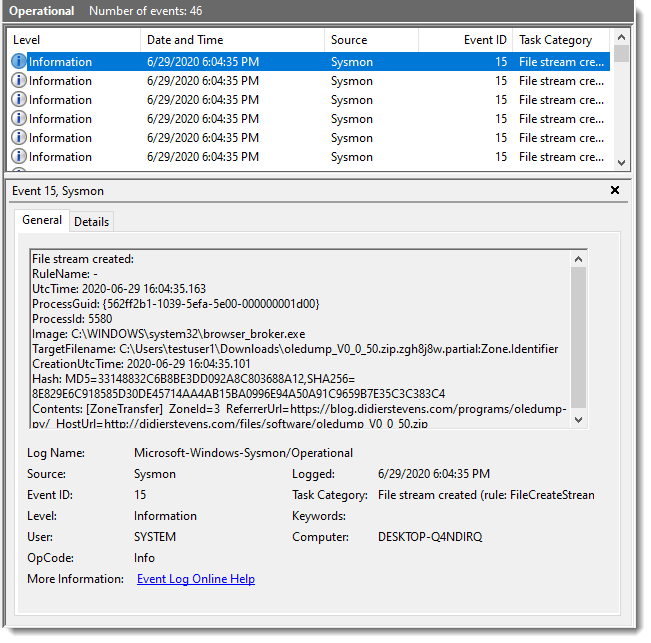Click the UtcTime 2020-06-29 16:04:35.163 line

point(119,289)
